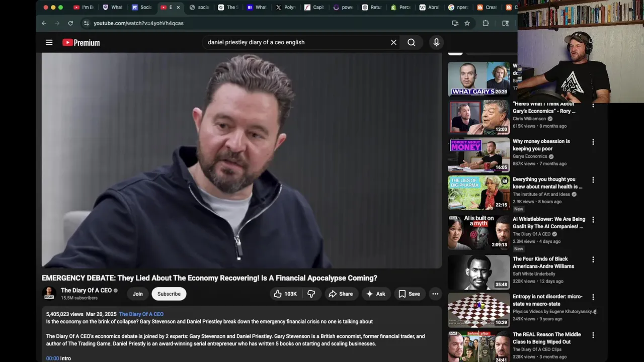
Task: Open The Diary Of A CEO channel avatar
Action: point(49,293)
